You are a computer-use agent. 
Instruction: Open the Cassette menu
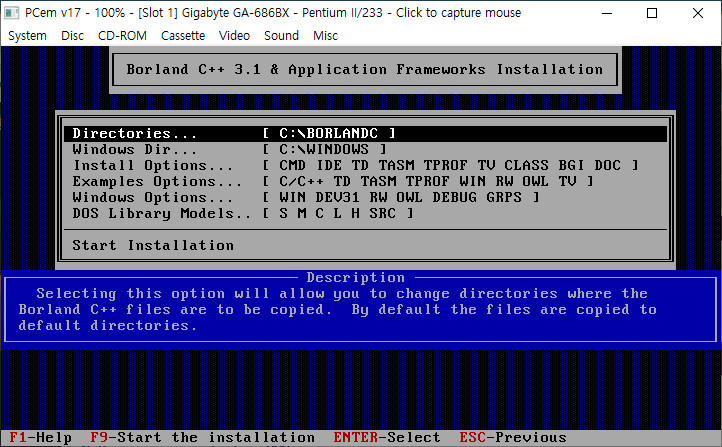click(183, 35)
